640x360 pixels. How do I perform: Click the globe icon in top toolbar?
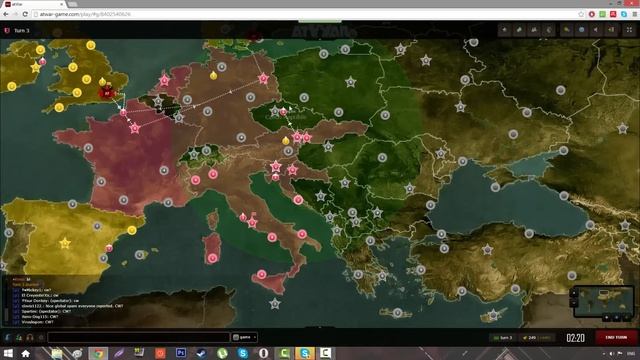[581, 30]
